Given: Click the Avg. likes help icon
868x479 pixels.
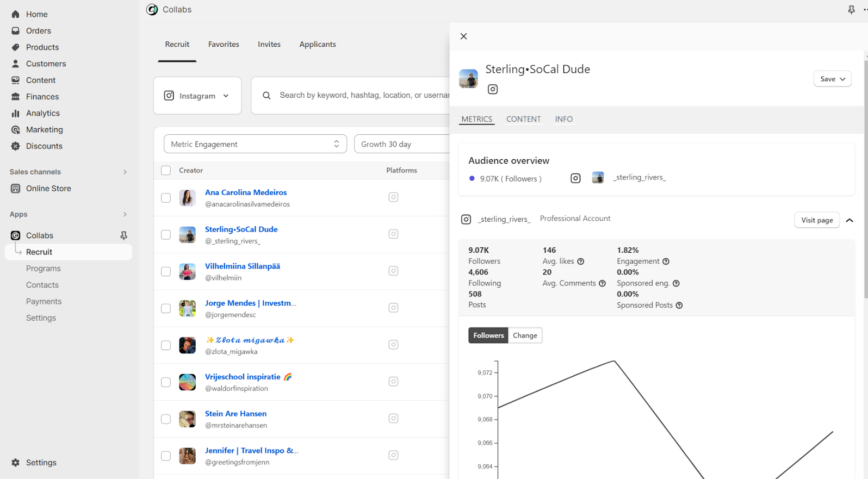Looking at the screenshot, I should click(x=580, y=262).
